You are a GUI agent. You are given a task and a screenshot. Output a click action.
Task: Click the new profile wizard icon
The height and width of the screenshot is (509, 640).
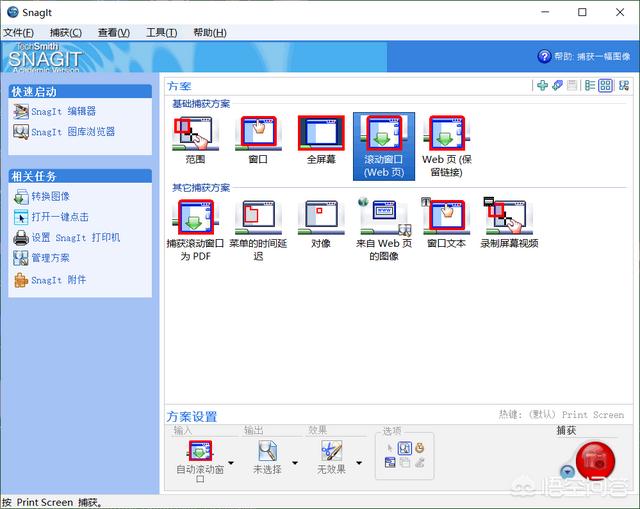(x=557, y=85)
